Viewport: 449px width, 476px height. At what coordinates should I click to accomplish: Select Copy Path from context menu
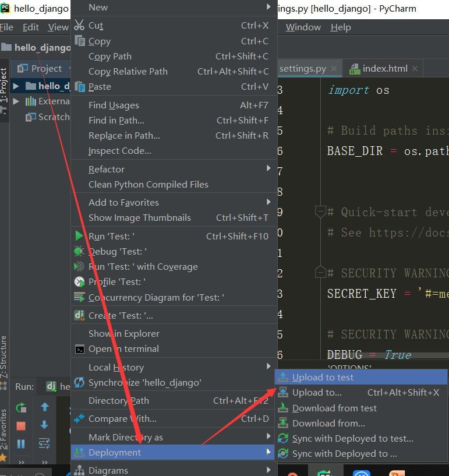[x=174, y=56]
